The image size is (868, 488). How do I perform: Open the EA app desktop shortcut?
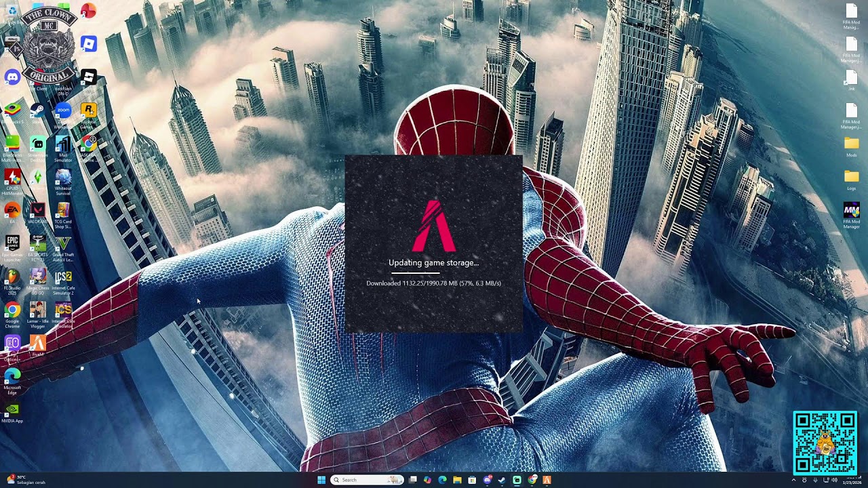pyautogui.click(x=12, y=213)
